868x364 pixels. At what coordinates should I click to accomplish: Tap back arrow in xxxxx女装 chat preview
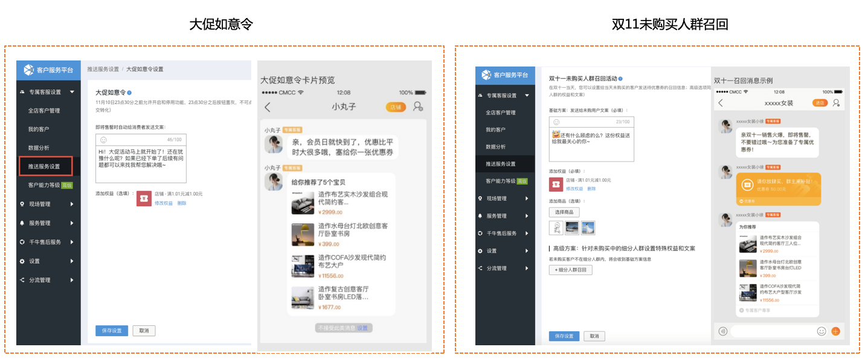click(x=720, y=103)
